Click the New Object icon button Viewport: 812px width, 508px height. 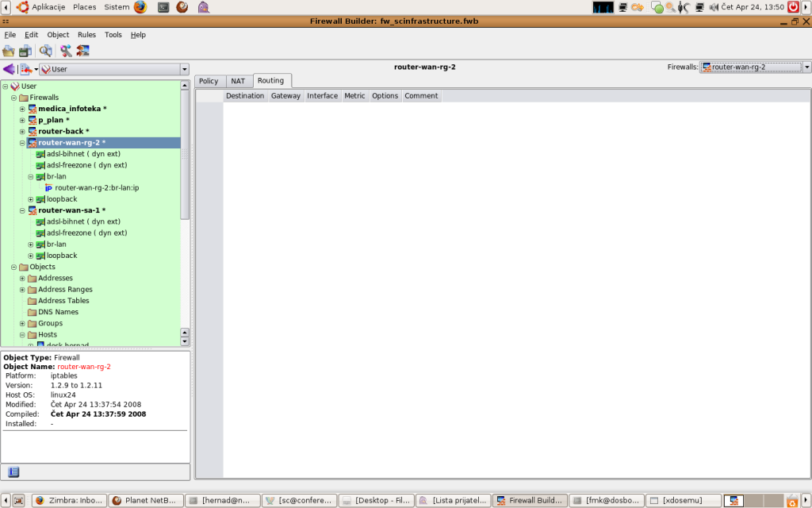pos(26,69)
